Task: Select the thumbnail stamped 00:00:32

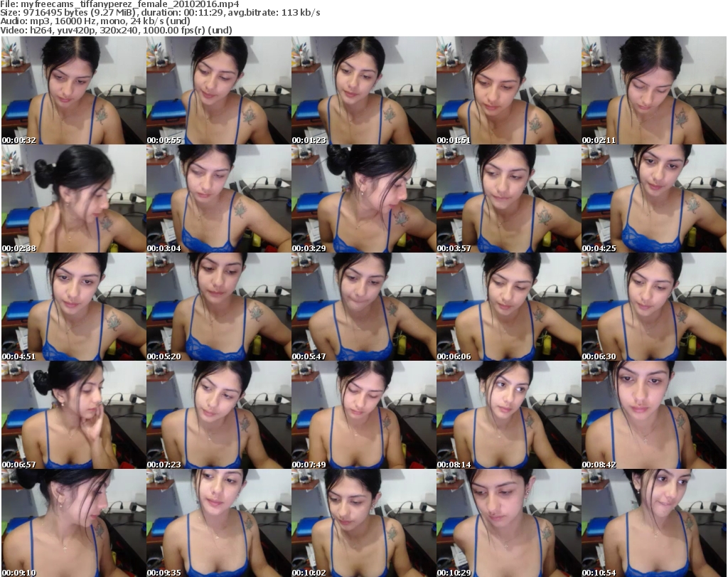Action: 74,90
